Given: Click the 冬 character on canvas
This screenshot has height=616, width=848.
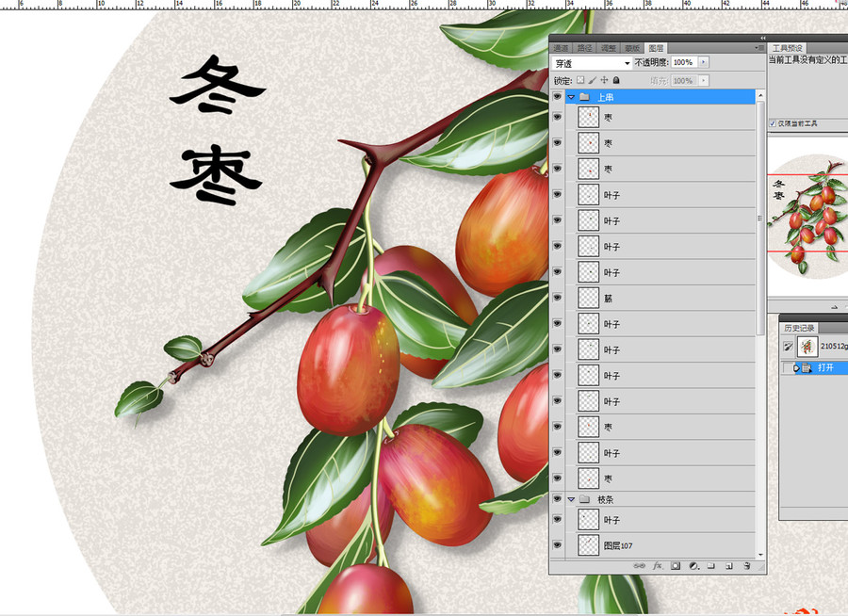Looking at the screenshot, I should tap(217, 85).
